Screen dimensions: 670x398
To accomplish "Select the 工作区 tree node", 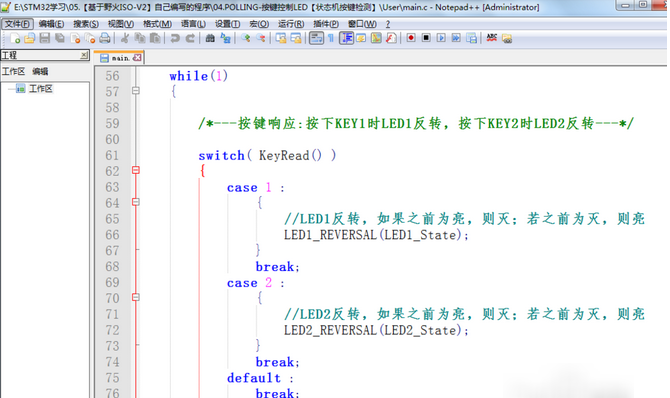I will coord(41,88).
